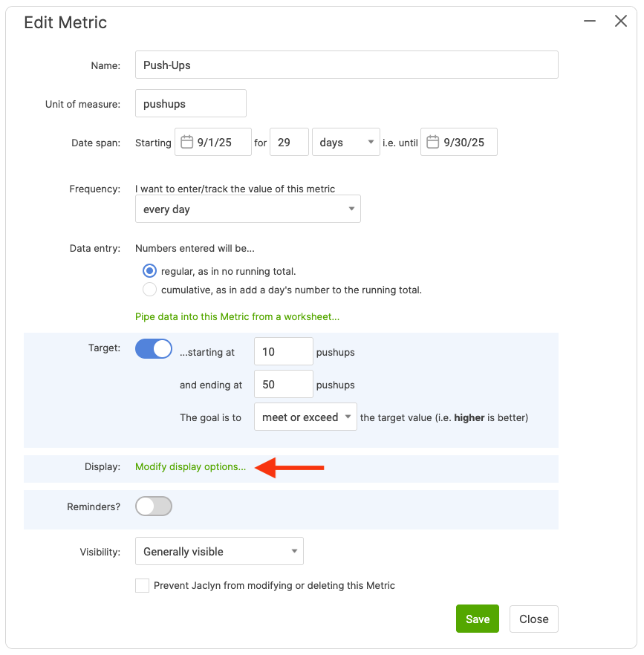Open the Generally visible dropdown
Screen dimensions: 644x655
pos(219,552)
